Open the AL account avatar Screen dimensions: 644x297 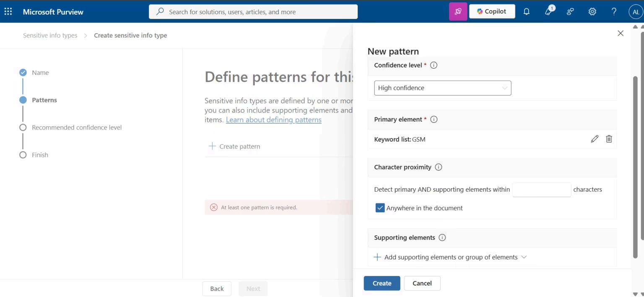[636, 12]
